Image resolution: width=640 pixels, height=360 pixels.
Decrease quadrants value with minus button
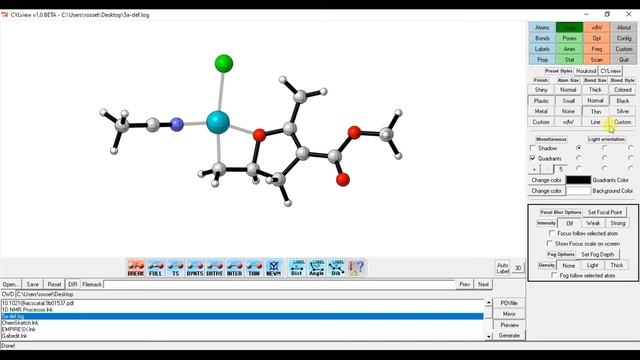[x=547, y=169]
